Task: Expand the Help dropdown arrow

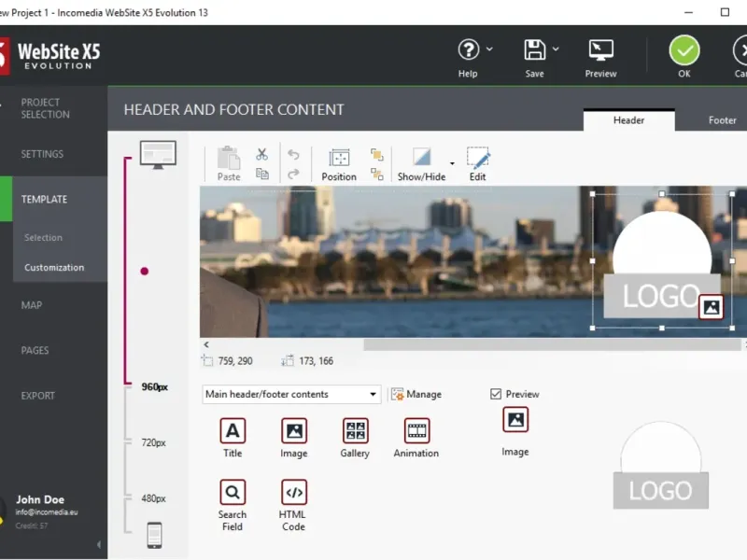Action: [x=489, y=49]
